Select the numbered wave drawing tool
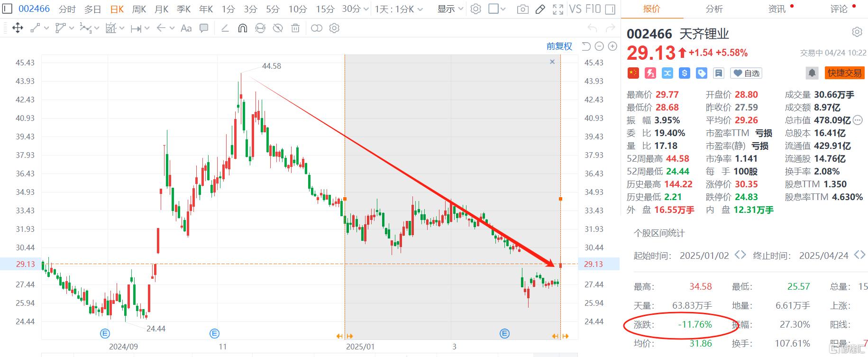 click(85, 28)
